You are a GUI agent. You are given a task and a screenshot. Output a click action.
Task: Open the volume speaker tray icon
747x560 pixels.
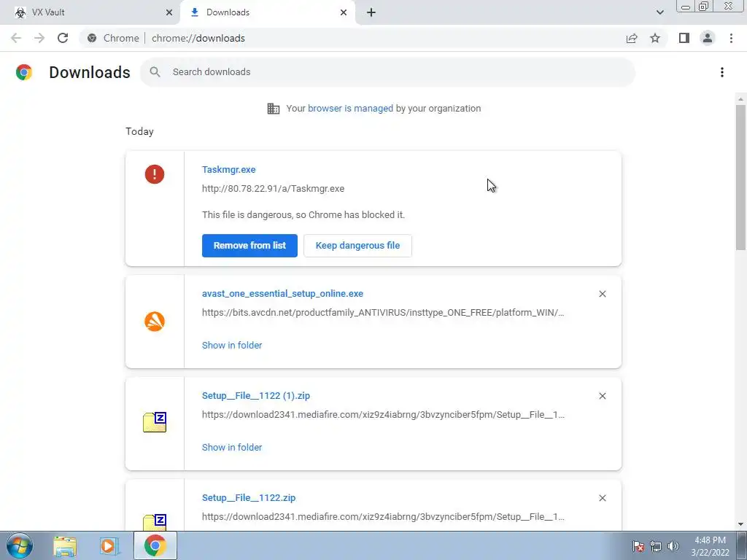[x=673, y=546]
